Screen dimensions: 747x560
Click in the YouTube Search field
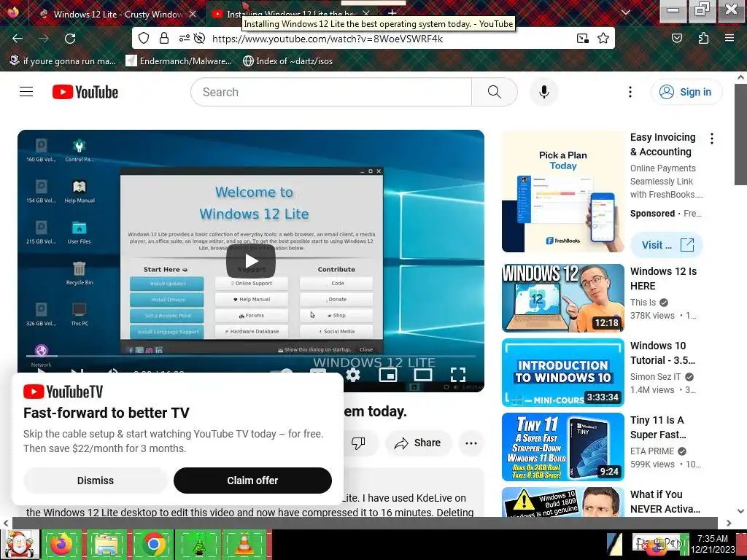[x=331, y=92]
